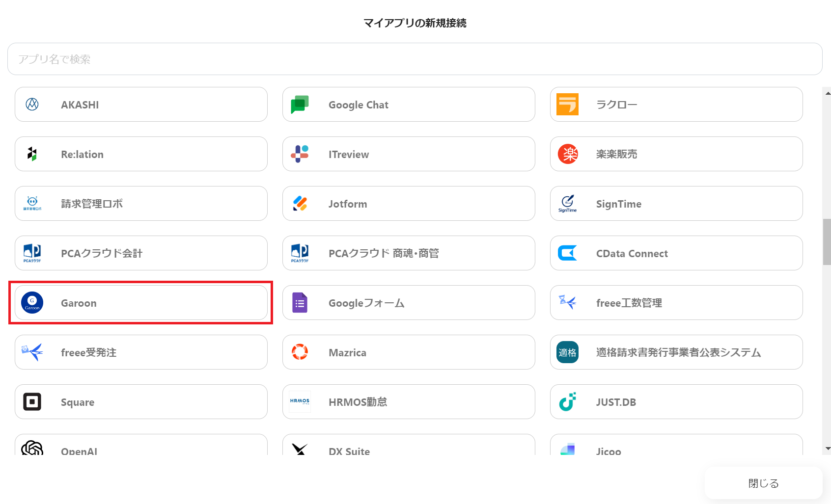831x504 pixels.
Task: Click the Jicoo logo icon
Action: (567, 449)
